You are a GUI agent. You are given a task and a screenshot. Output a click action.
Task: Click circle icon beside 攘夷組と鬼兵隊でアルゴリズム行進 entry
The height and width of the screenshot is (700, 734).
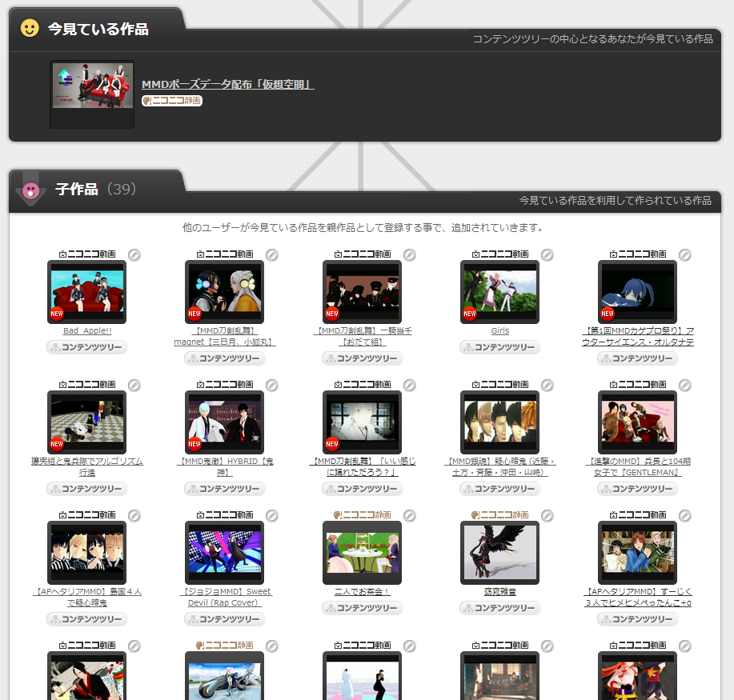134,385
